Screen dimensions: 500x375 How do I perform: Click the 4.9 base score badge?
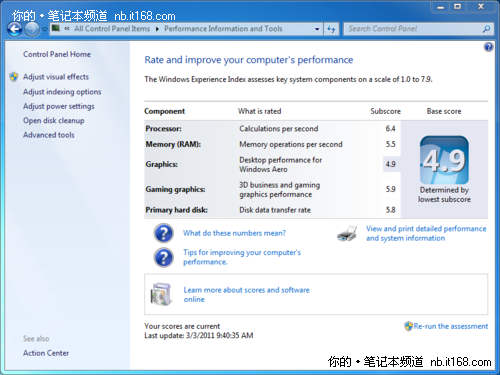(444, 160)
